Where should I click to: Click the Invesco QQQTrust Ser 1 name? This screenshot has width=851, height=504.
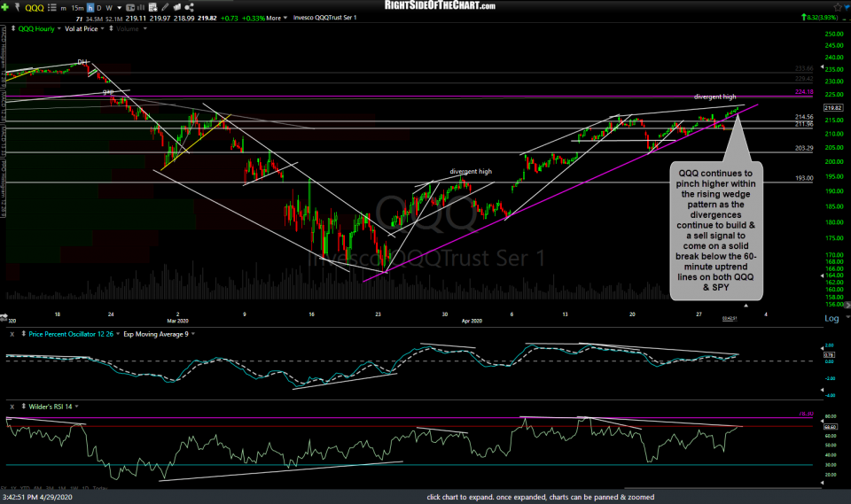(x=325, y=18)
